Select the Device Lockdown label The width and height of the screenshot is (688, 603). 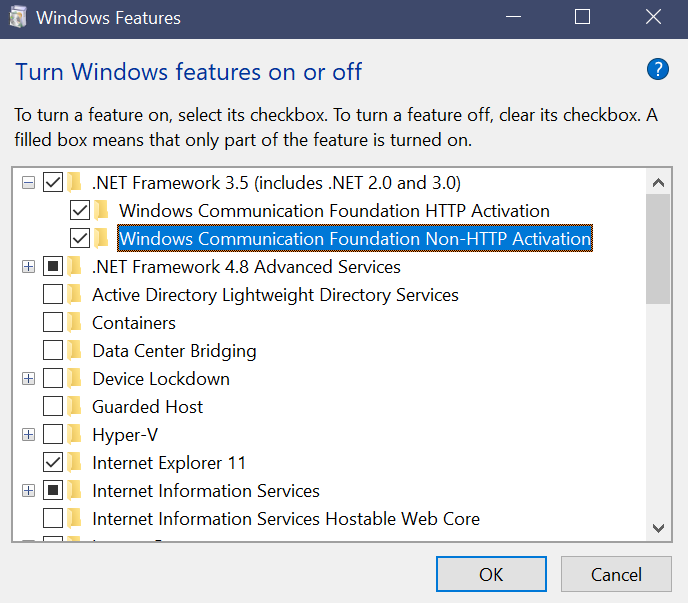pyautogui.click(x=161, y=379)
